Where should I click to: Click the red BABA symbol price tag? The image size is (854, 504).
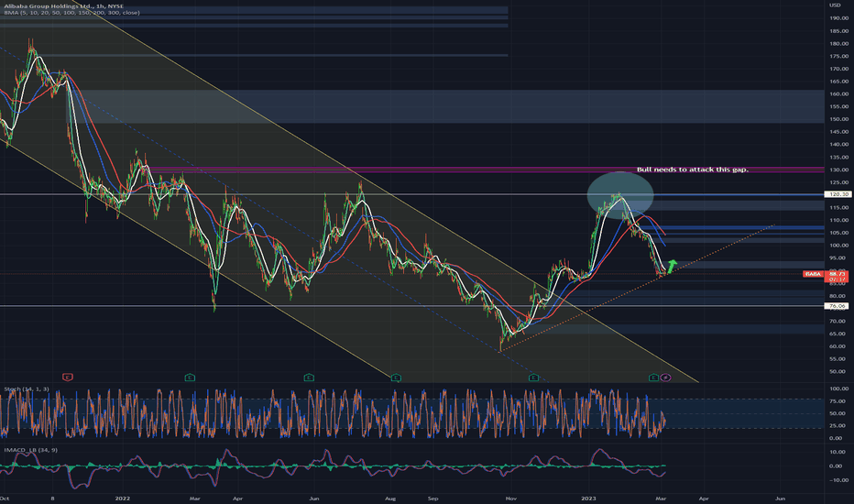[x=813, y=273]
